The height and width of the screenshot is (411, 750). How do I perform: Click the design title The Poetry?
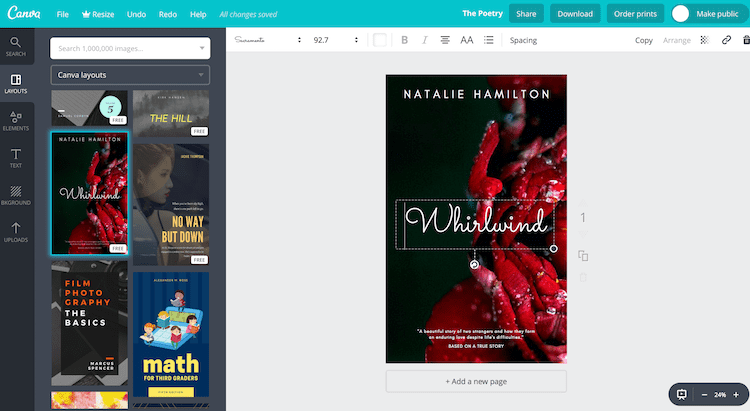(483, 13)
